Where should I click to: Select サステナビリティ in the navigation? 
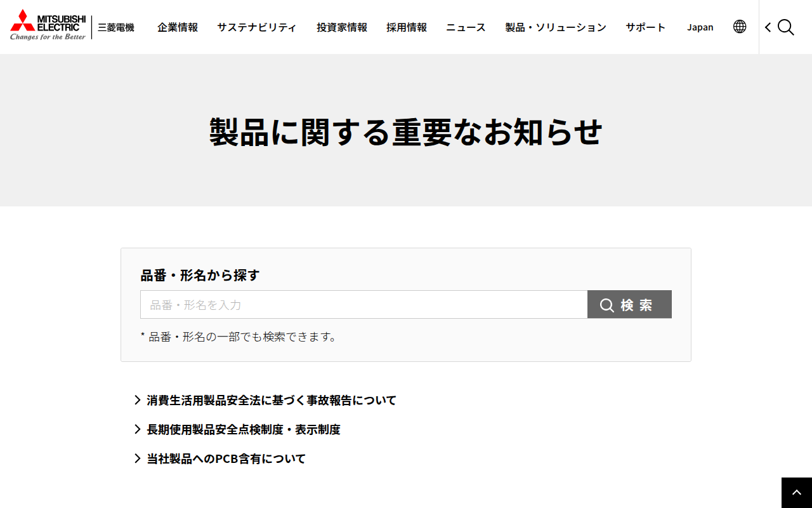pos(256,27)
